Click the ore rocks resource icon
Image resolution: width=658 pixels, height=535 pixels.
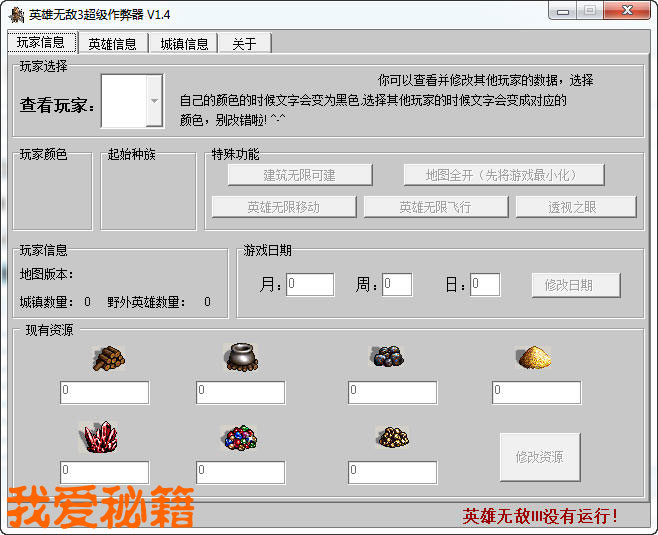pos(388,356)
